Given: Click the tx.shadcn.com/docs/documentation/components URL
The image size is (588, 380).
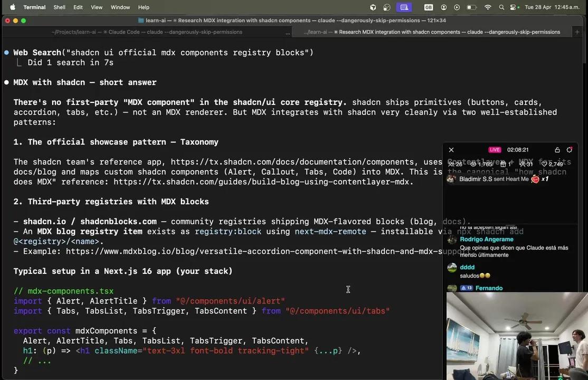Looking at the screenshot, I should click(x=292, y=162).
